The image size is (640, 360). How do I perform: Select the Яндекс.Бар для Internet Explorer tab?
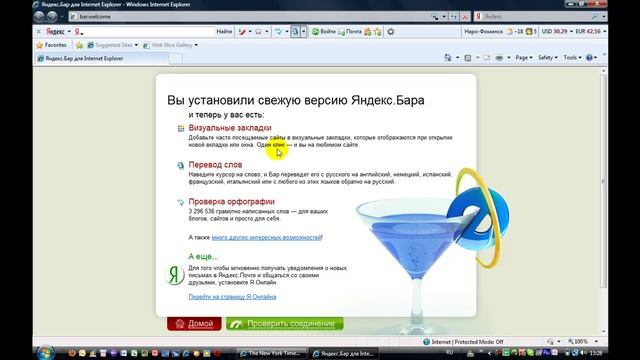[101, 58]
